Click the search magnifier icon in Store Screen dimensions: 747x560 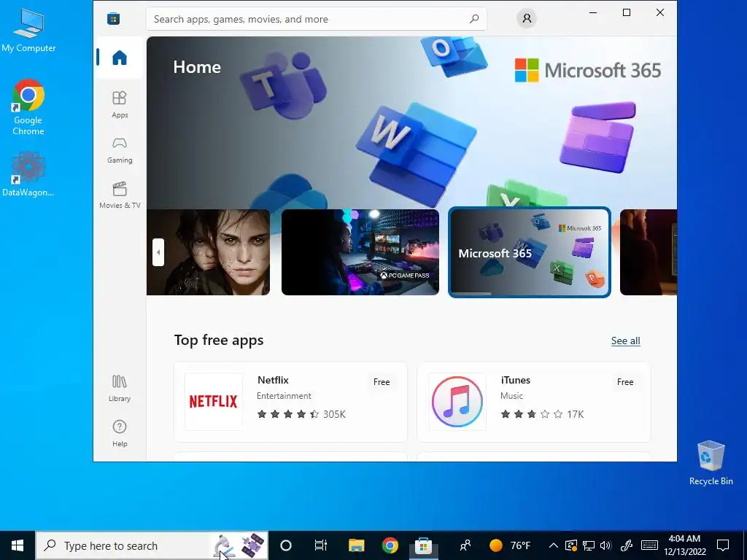point(474,19)
